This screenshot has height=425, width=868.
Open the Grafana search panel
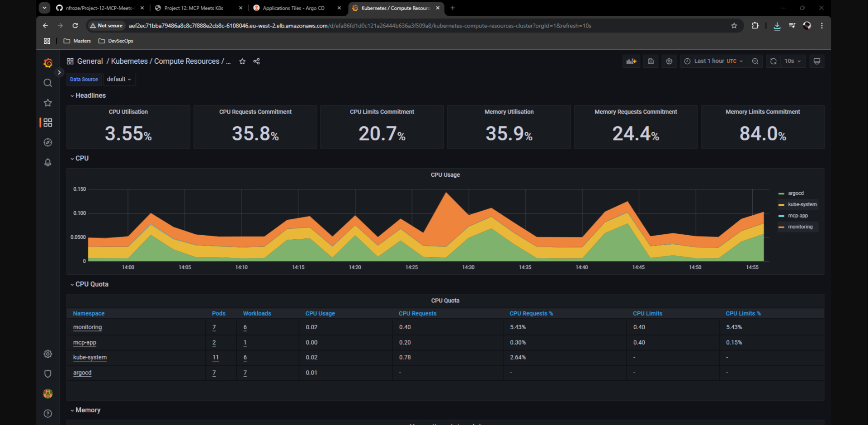click(48, 83)
